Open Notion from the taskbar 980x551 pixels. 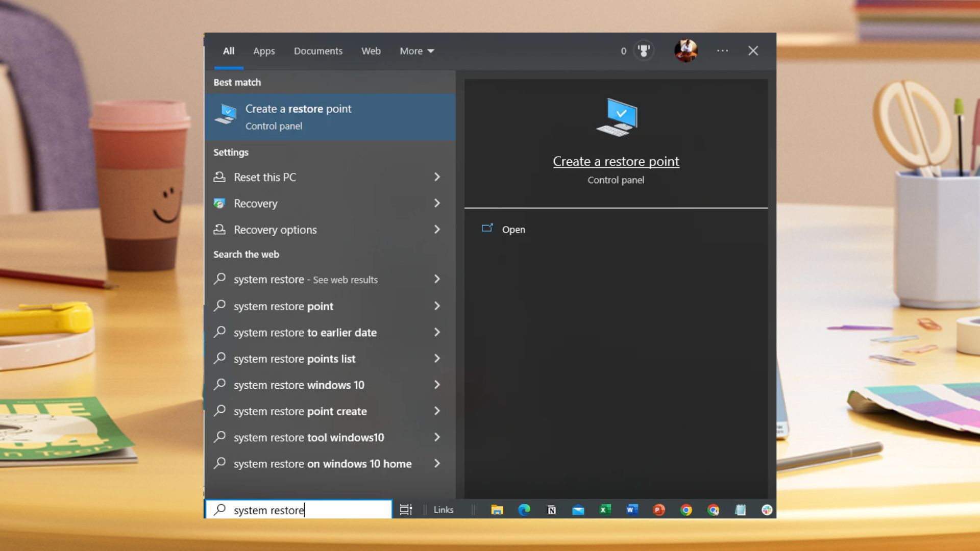click(551, 510)
